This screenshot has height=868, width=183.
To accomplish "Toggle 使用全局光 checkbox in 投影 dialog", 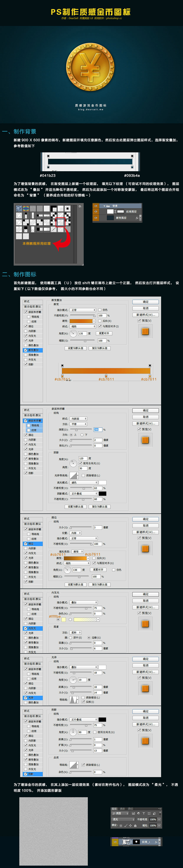I will [x=95, y=732].
